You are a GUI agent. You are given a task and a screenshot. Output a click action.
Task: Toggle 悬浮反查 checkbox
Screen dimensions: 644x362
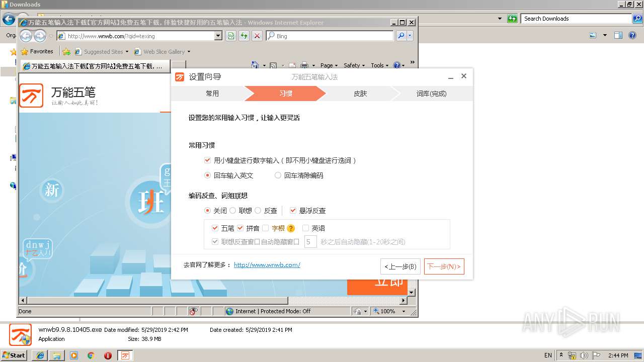pyautogui.click(x=293, y=211)
